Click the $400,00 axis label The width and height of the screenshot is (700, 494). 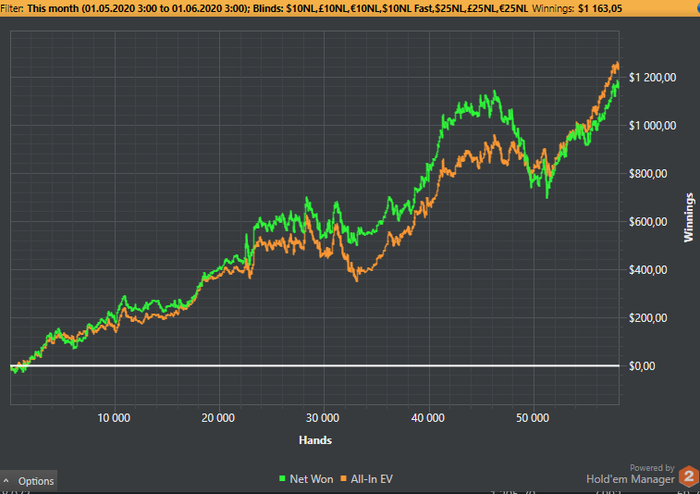pos(648,270)
